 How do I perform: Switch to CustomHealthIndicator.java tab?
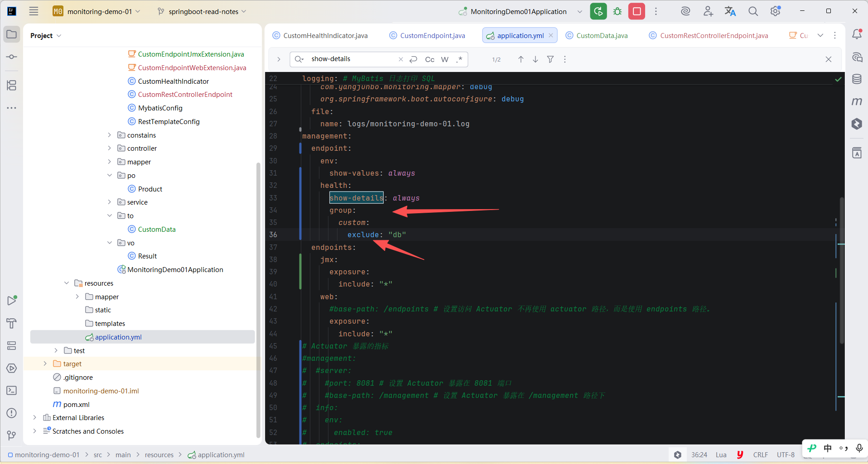coord(320,35)
